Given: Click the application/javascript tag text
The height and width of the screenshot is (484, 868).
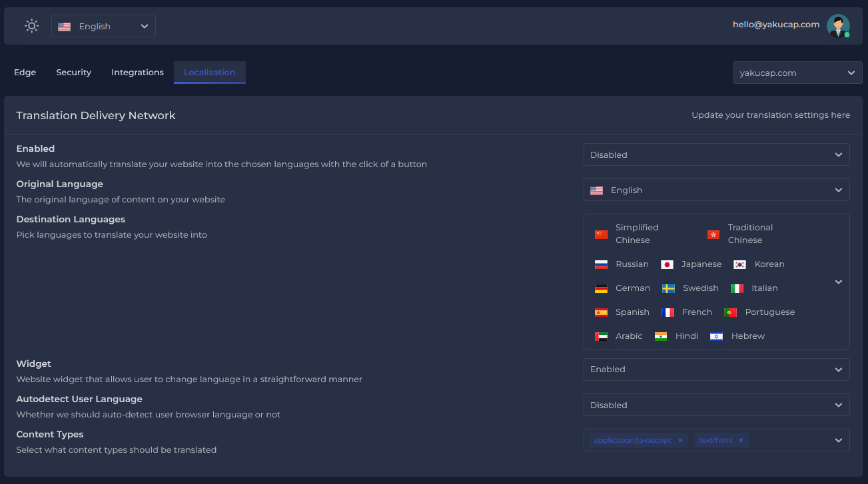Looking at the screenshot, I should pyautogui.click(x=632, y=440).
